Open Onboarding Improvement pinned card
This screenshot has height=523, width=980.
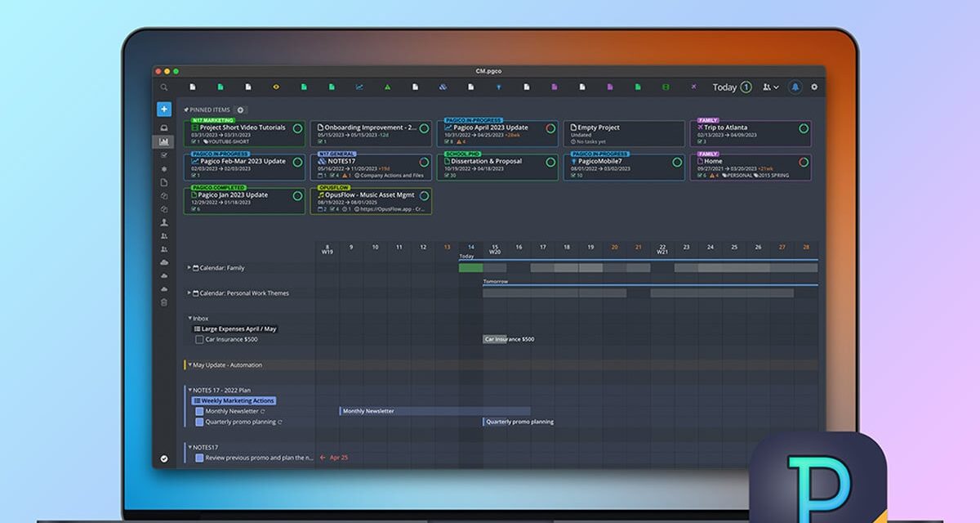pyautogui.click(x=372, y=134)
